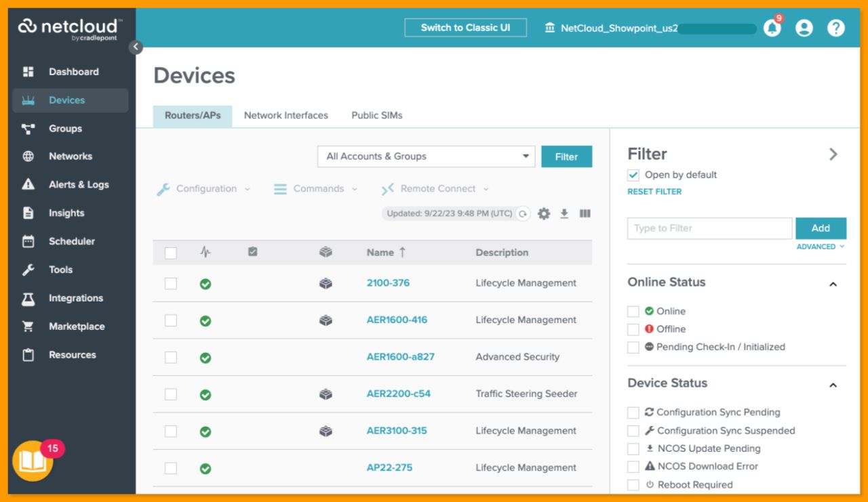Select Networks in the left navigation
The width and height of the screenshot is (868, 502).
pyautogui.click(x=70, y=156)
